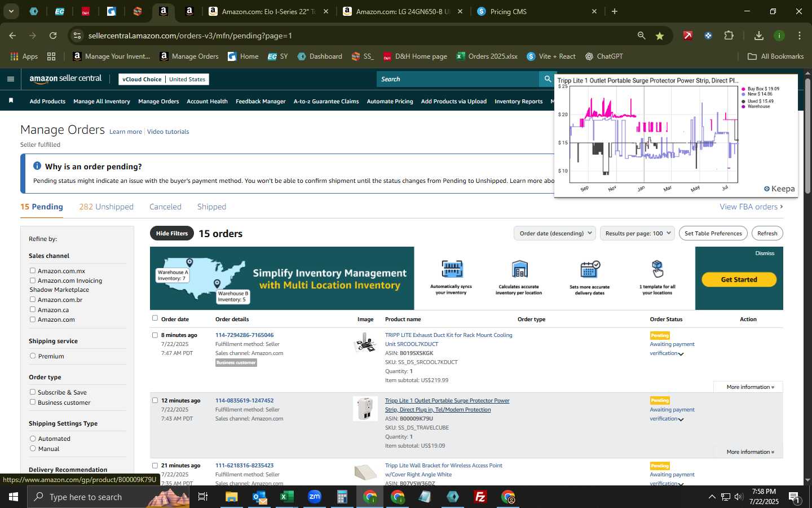Open Manage All Inventory menu item
The height and width of the screenshot is (508, 812).
point(101,102)
